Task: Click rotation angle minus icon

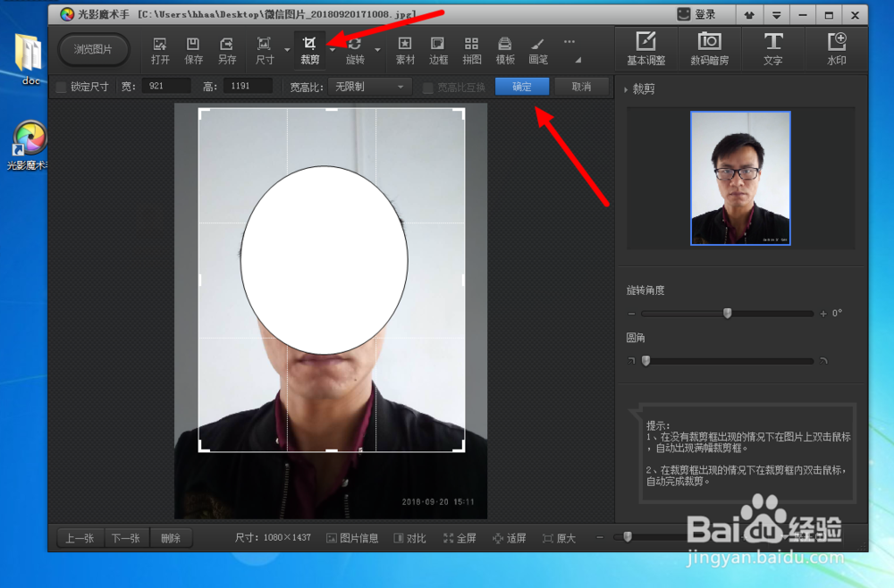Action: 631,314
